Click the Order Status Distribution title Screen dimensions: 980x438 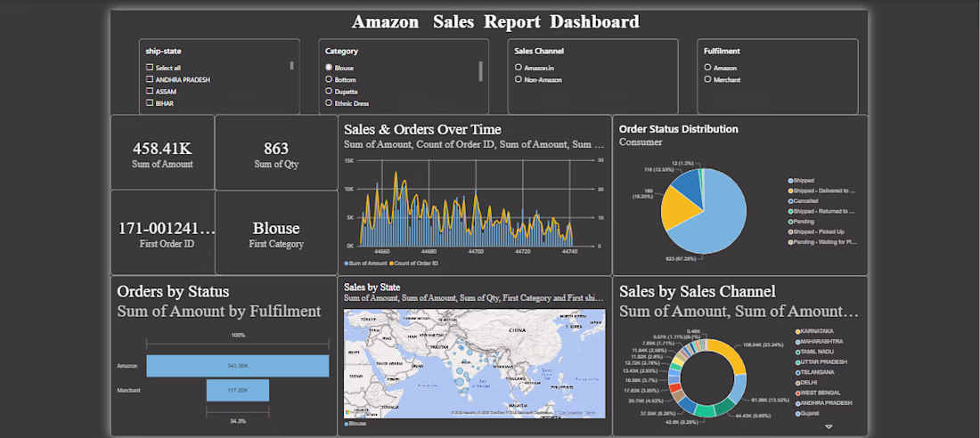pyautogui.click(x=678, y=129)
